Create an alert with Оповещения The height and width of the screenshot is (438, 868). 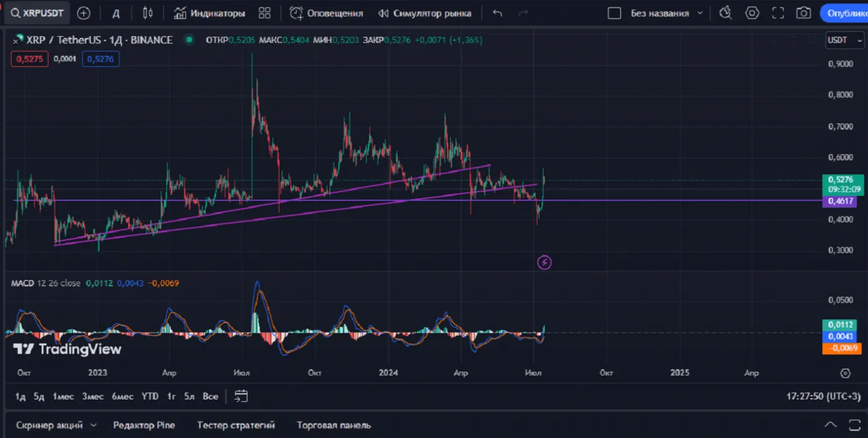coord(327,13)
